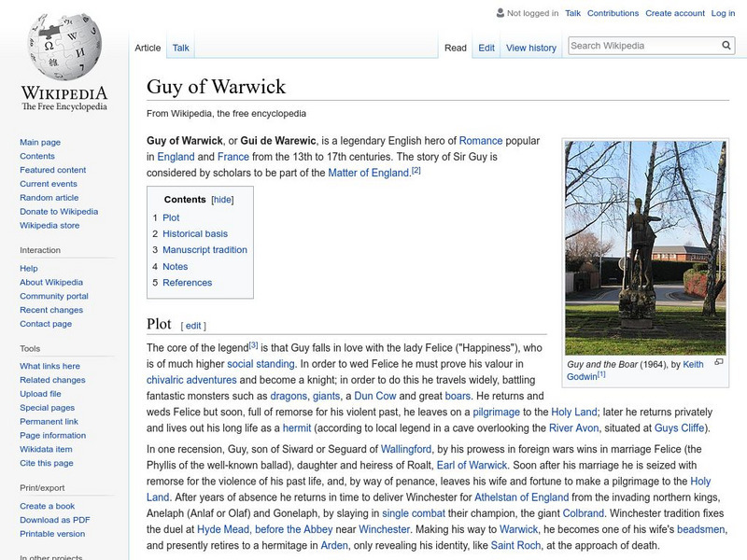747x560 pixels.
Task: Click citation [3] in Plot paragraph
Action: pos(253,344)
